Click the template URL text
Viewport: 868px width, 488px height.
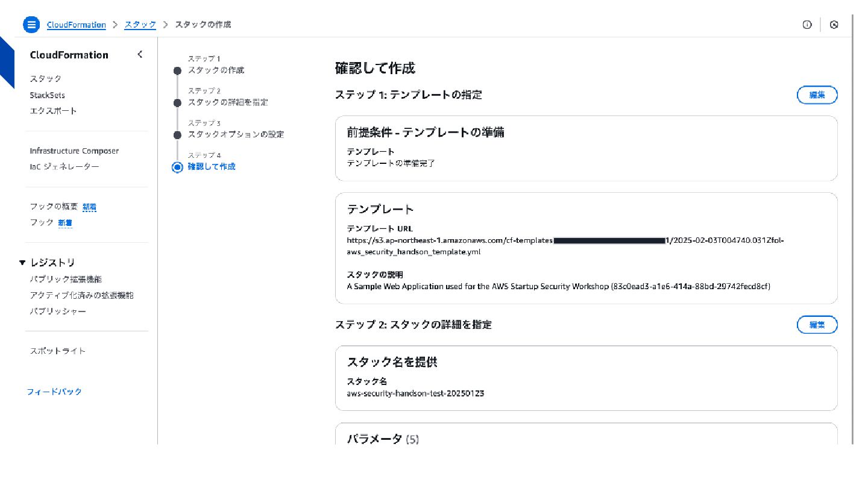565,246
